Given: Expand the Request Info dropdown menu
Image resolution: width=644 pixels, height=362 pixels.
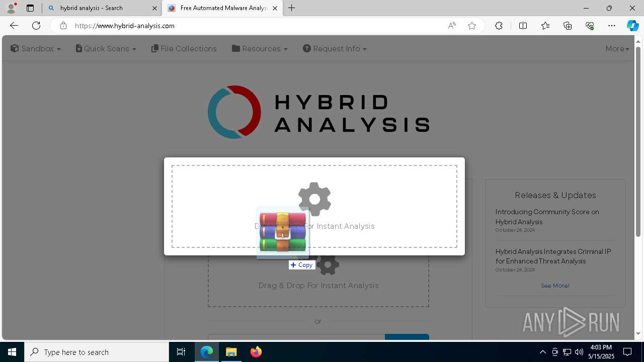Looking at the screenshot, I should pyautogui.click(x=335, y=49).
